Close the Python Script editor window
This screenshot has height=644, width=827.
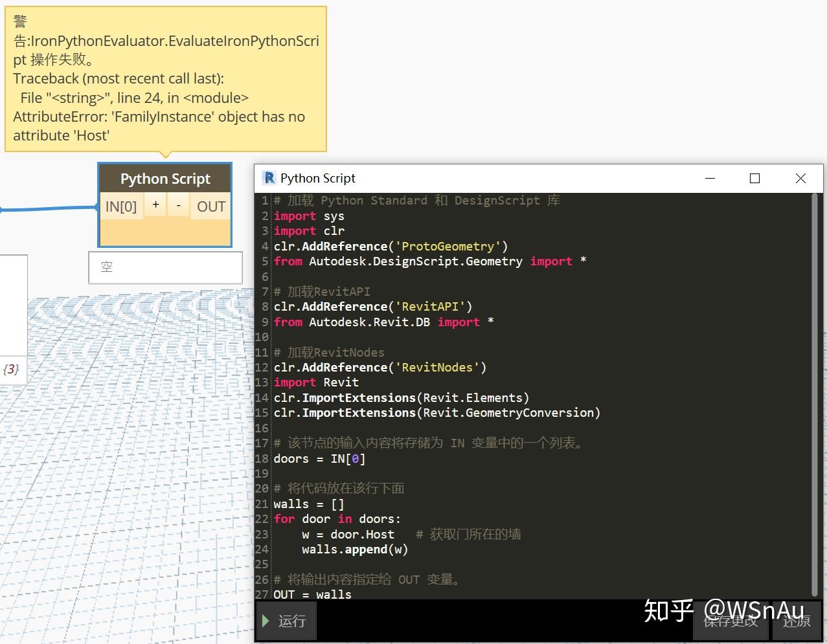click(x=800, y=178)
